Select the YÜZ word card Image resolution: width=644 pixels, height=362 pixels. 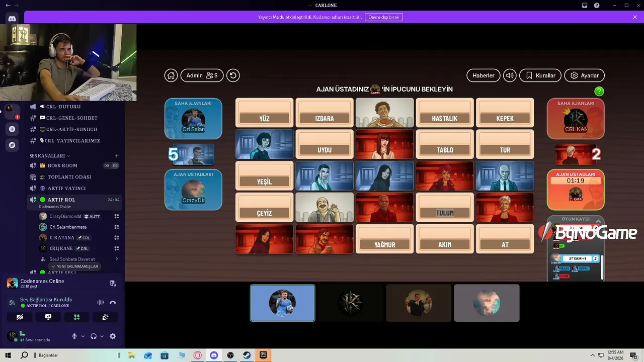[x=264, y=113]
